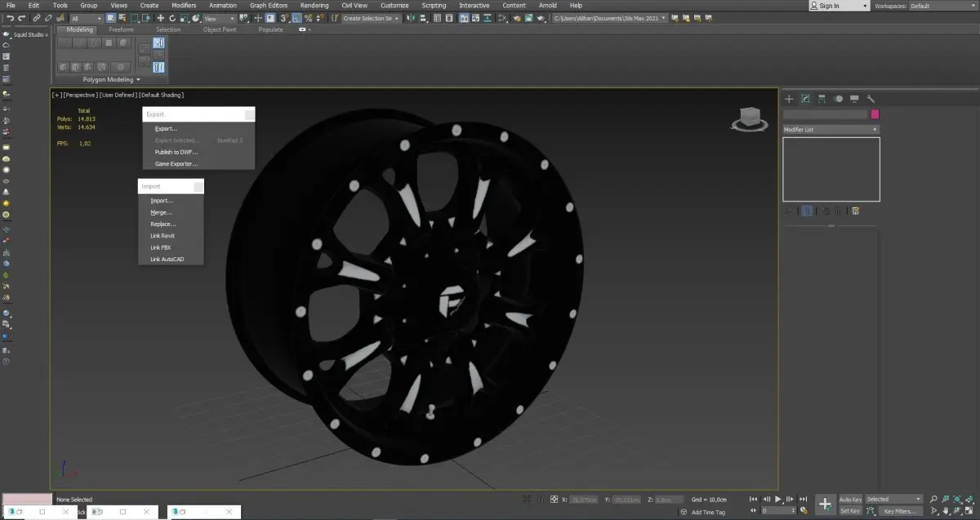Open the Graph Editors menu
This screenshot has height=520, width=980.
[269, 5]
